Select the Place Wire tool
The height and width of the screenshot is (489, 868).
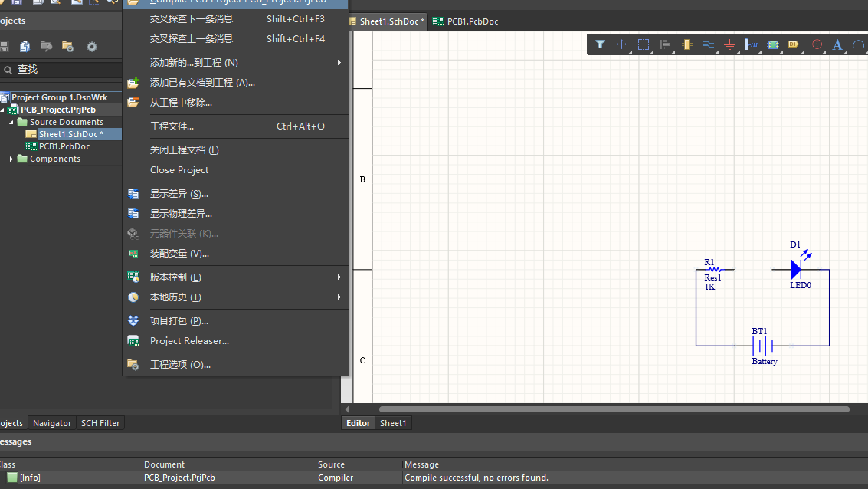pos(709,44)
